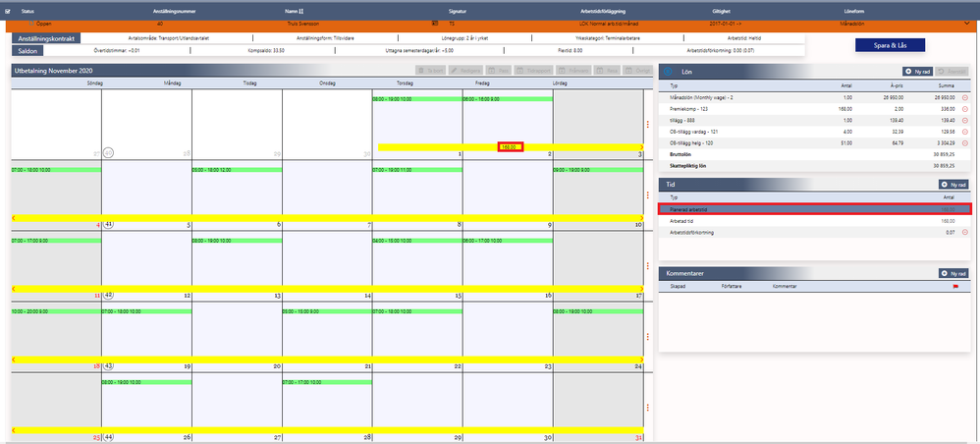Delete the Arbetstidsförkortning time row
This screenshot has height=444, width=980.
click(x=964, y=232)
